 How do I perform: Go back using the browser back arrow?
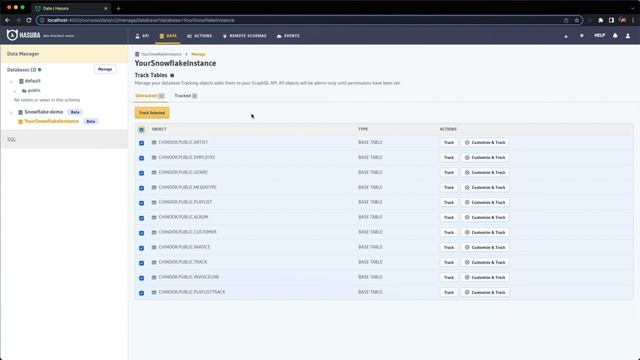7,20
